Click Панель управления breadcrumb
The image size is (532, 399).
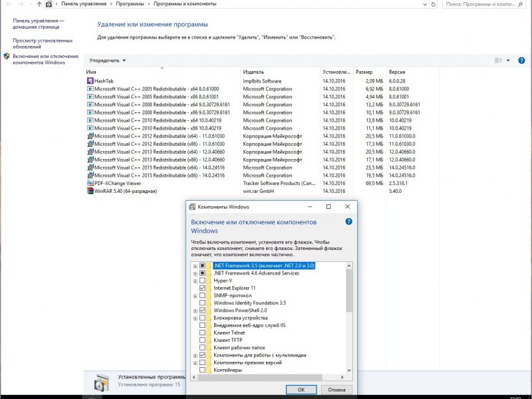point(84,4)
